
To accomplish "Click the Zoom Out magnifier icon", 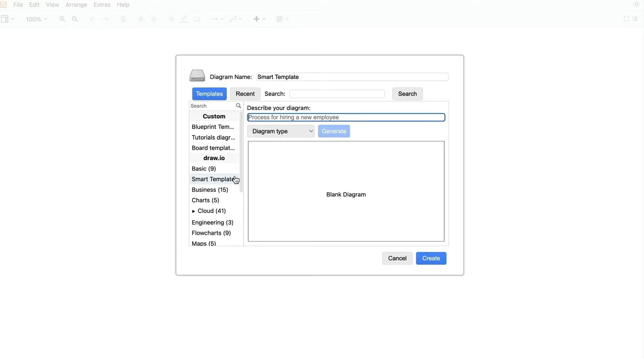I will tap(75, 19).
